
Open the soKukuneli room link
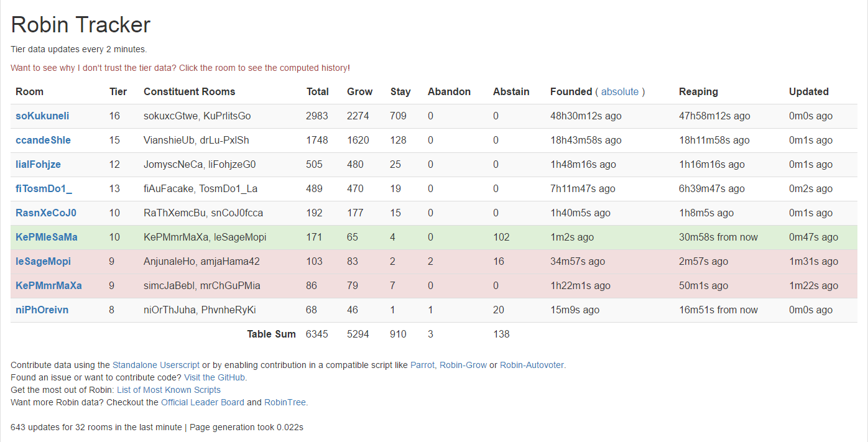[42, 116]
